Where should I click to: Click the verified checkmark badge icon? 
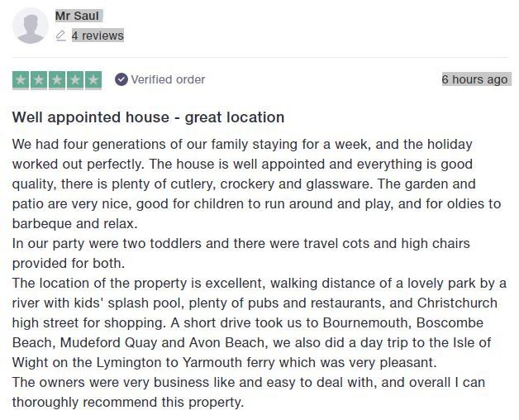coord(121,79)
